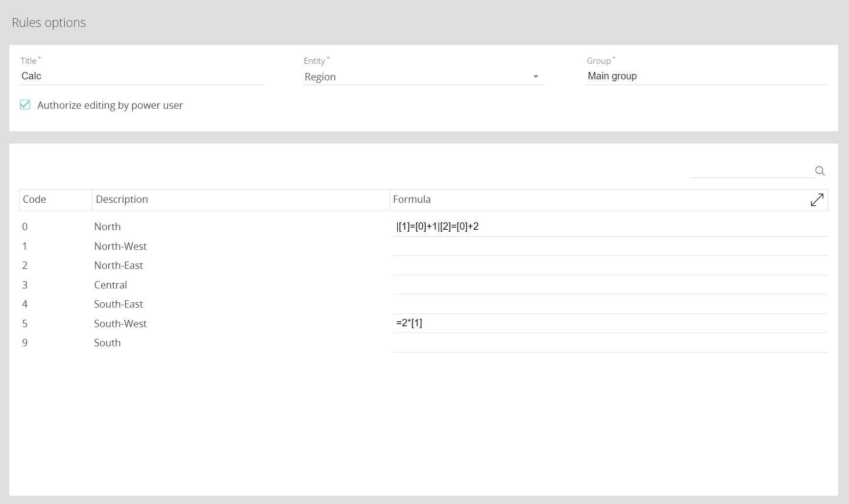Click the Formula column header
849x504 pixels.
[x=412, y=200]
